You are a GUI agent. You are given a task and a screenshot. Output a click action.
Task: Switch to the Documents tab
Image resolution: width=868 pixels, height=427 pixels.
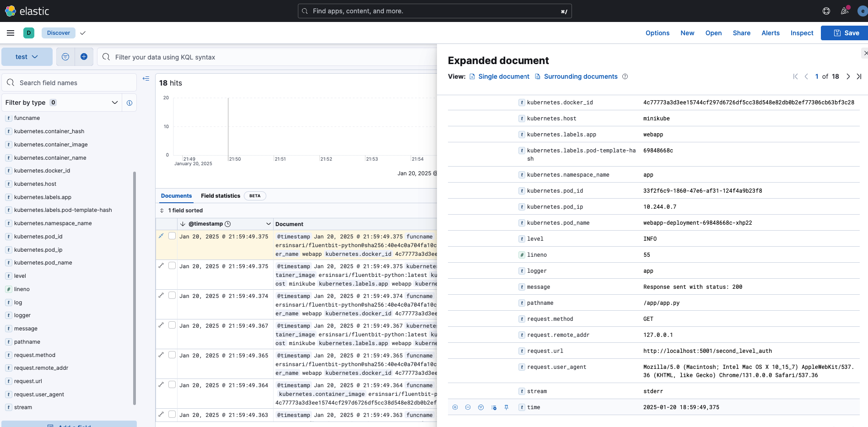pyautogui.click(x=176, y=196)
